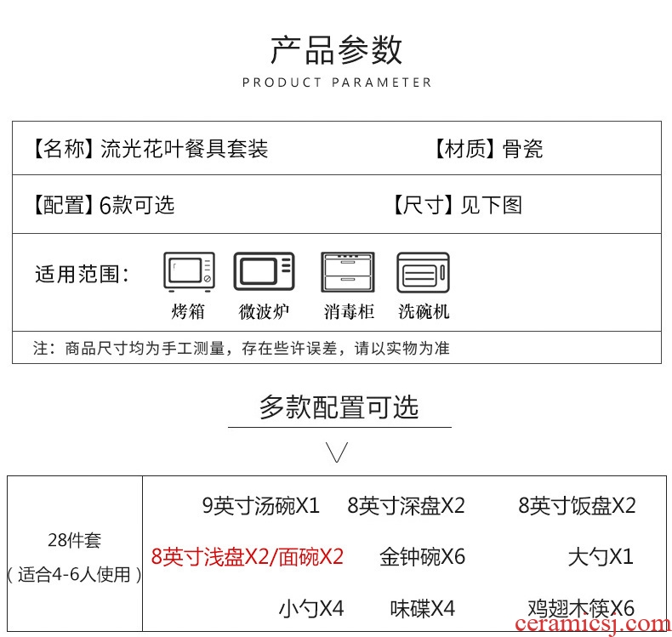
Task: Click the 8英寸饭盘X2 item
Action: point(577,506)
